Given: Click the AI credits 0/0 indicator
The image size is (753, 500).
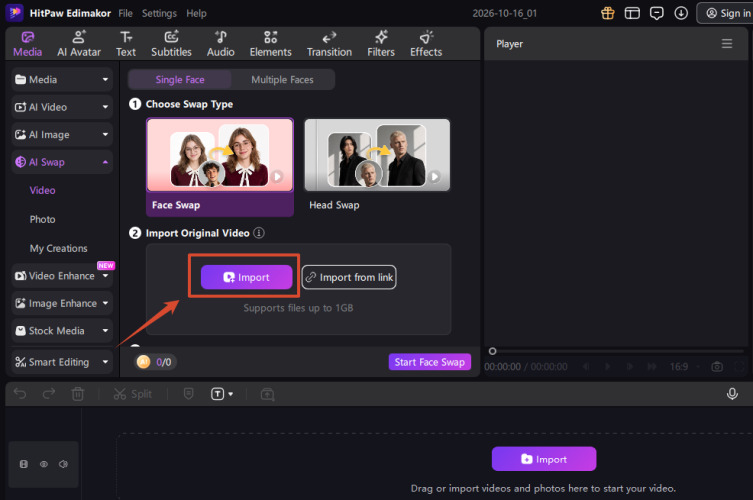Looking at the screenshot, I should (x=155, y=362).
